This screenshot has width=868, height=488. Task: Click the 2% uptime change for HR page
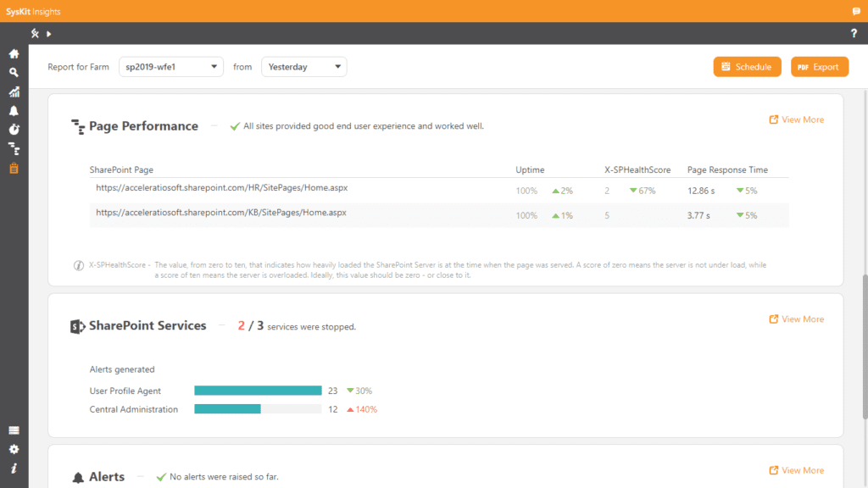pyautogui.click(x=563, y=191)
